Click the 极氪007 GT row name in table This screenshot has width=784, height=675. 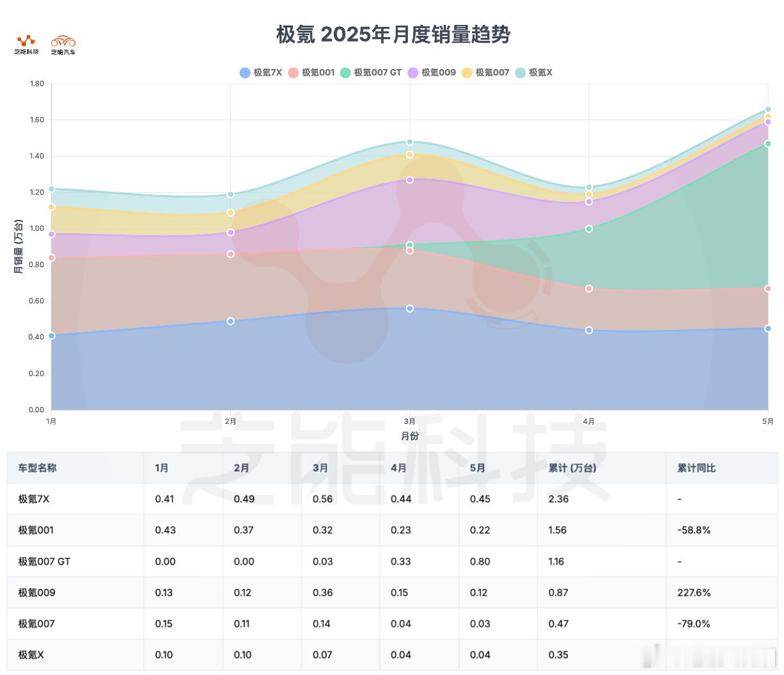pos(44,561)
